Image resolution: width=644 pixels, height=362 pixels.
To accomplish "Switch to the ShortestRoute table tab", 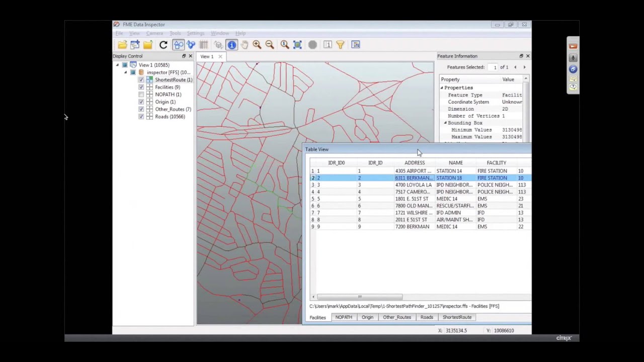I will [x=457, y=317].
